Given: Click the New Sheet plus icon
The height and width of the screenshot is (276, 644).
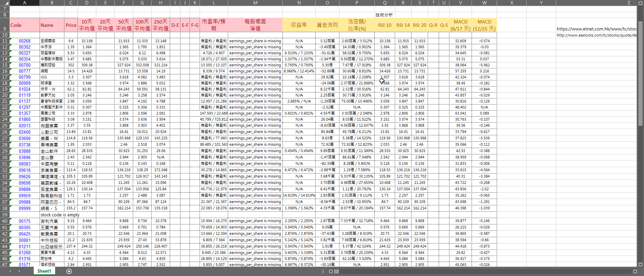Looking at the screenshot, I should [x=69, y=271].
